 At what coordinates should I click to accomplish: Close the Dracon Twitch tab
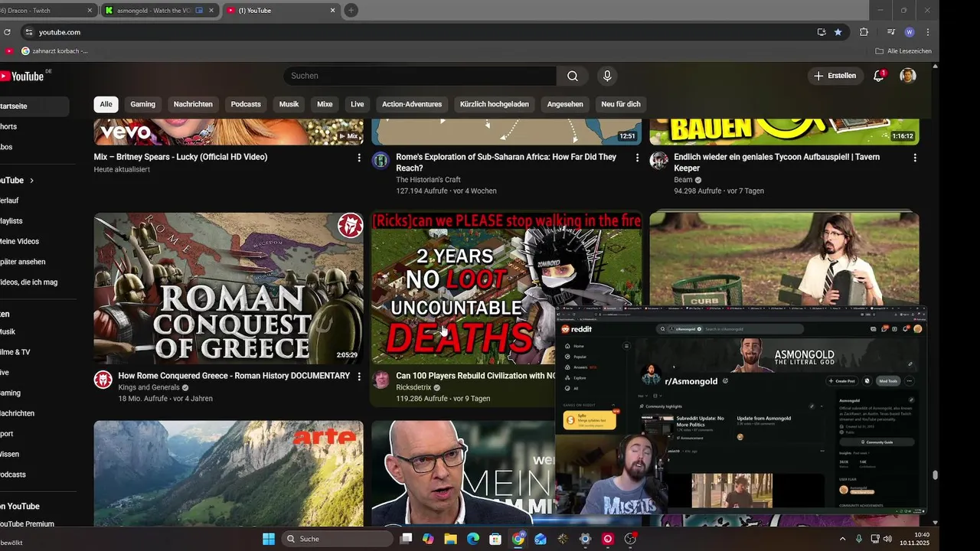[x=90, y=11]
